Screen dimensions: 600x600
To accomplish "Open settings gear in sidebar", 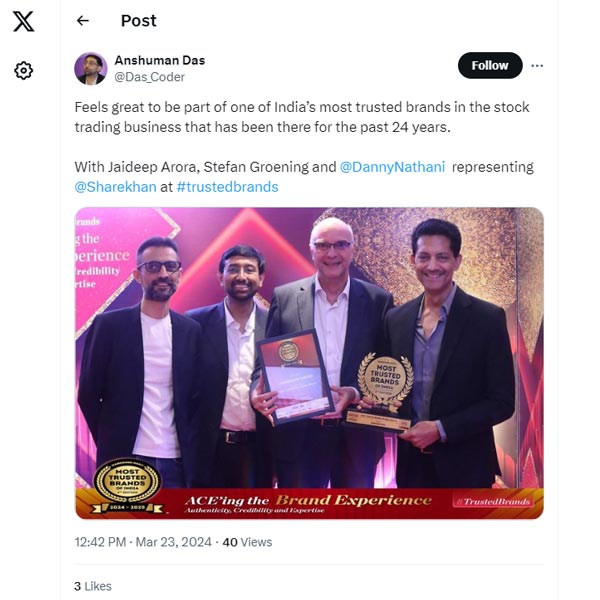I will (23, 70).
